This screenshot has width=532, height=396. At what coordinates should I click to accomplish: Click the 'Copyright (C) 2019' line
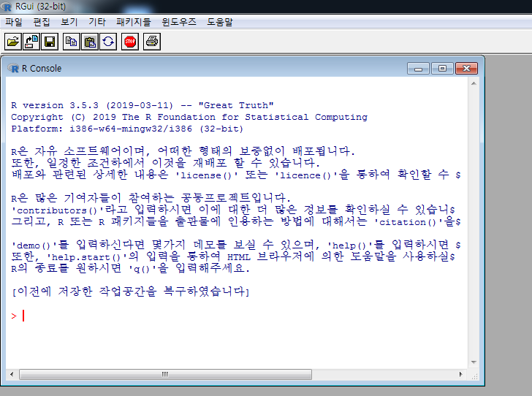point(189,117)
